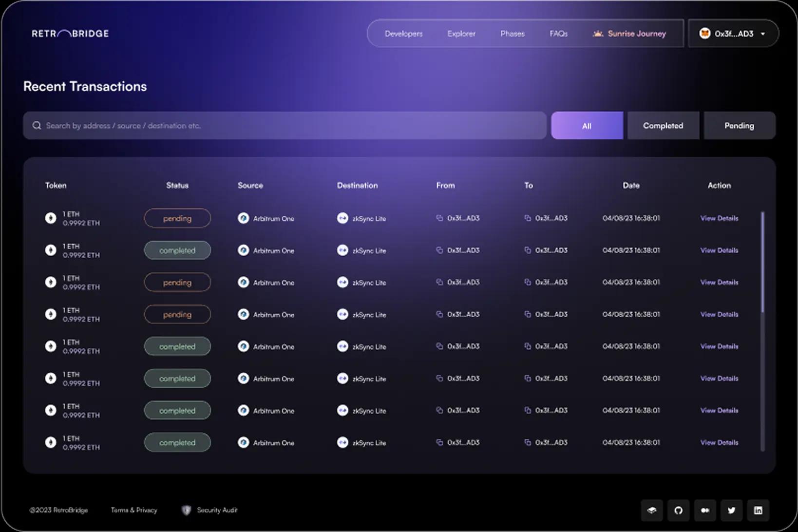This screenshot has width=798, height=532.
Task: Click the transactions list vertical scrollbar
Action: click(x=762, y=263)
